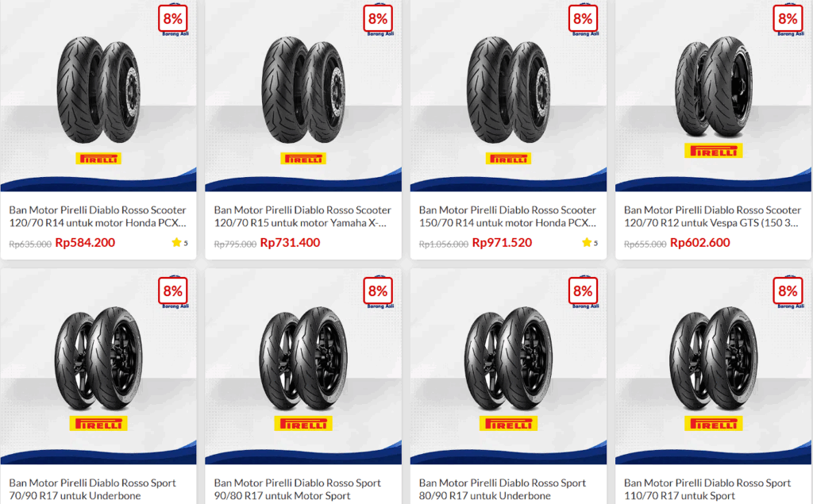Open the Diablo Rosso Sport 70/90 R17 Underbone title

[x=92, y=489]
